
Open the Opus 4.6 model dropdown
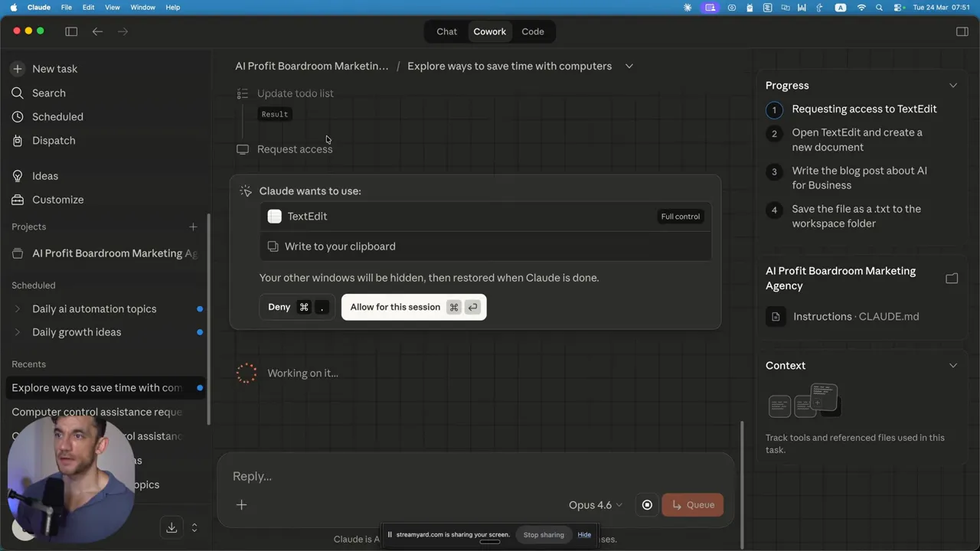point(596,505)
